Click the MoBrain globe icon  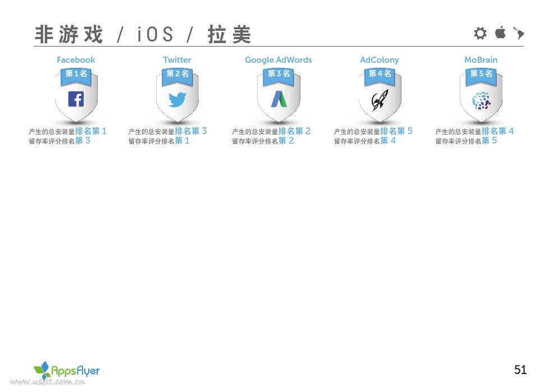point(481,100)
